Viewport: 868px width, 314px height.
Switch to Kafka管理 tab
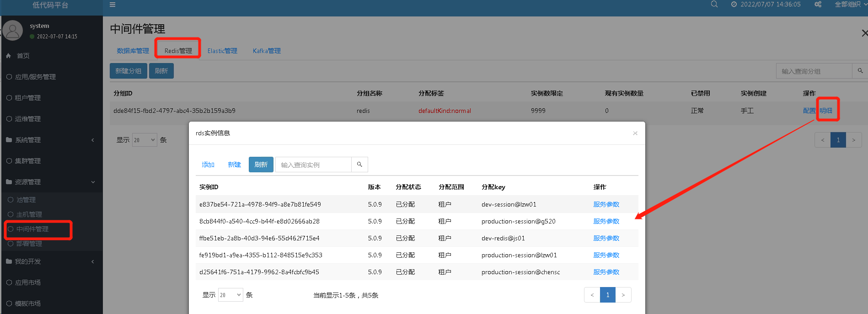(x=267, y=51)
